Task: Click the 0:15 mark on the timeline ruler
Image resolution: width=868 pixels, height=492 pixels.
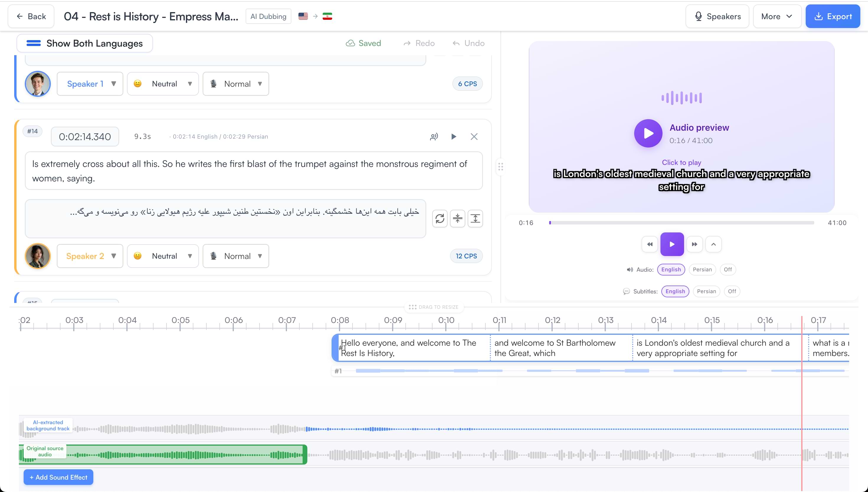Action: (712, 320)
